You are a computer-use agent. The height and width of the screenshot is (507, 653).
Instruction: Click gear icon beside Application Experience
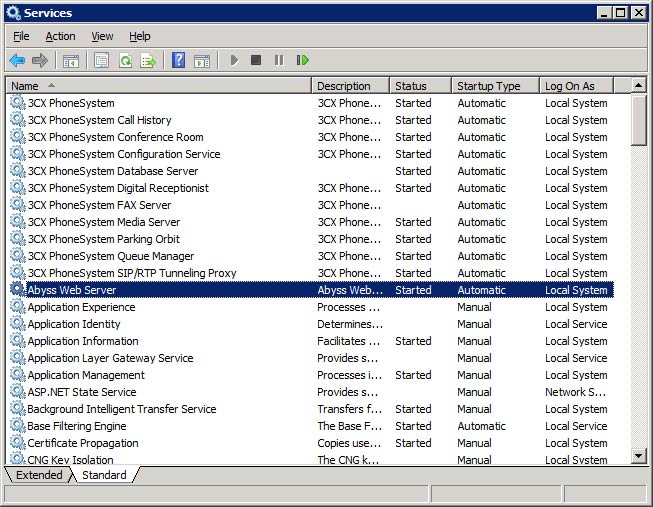pyautogui.click(x=17, y=307)
